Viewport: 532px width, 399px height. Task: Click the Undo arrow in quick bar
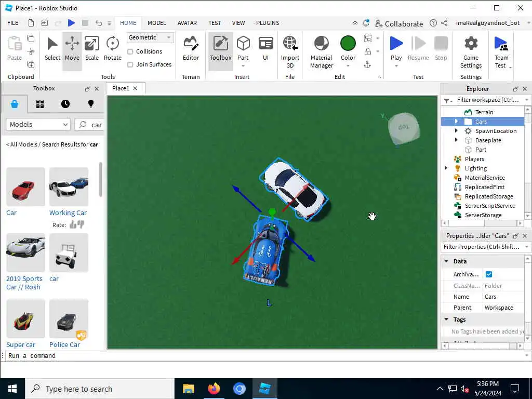tap(98, 23)
